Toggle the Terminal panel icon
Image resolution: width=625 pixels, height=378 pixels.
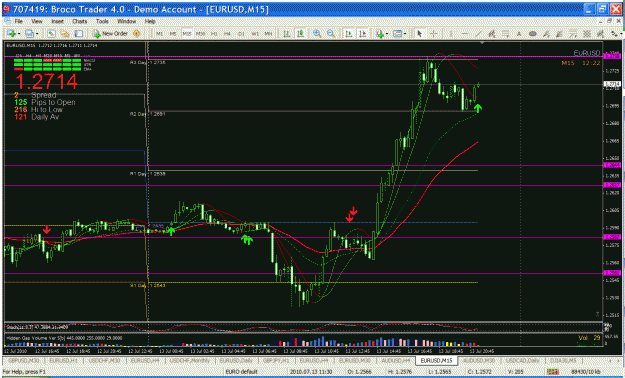pyautogui.click(x=79, y=34)
